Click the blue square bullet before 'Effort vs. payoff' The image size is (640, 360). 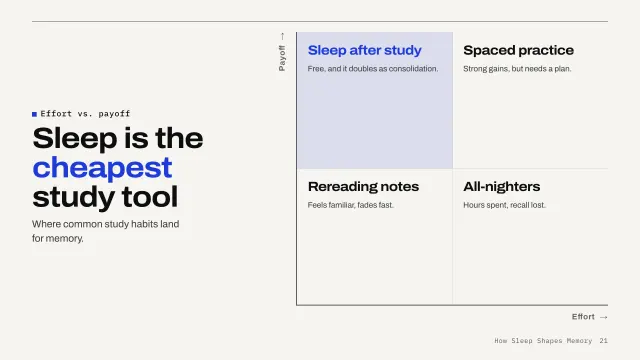pyautogui.click(x=34, y=114)
